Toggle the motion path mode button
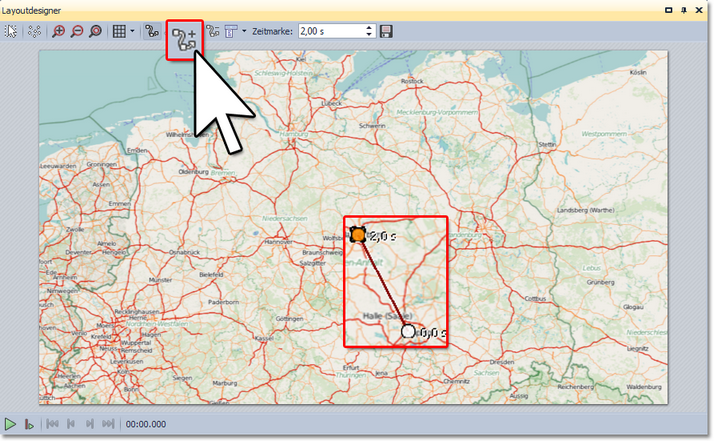This screenshot has height=441, width=714. 151,31
